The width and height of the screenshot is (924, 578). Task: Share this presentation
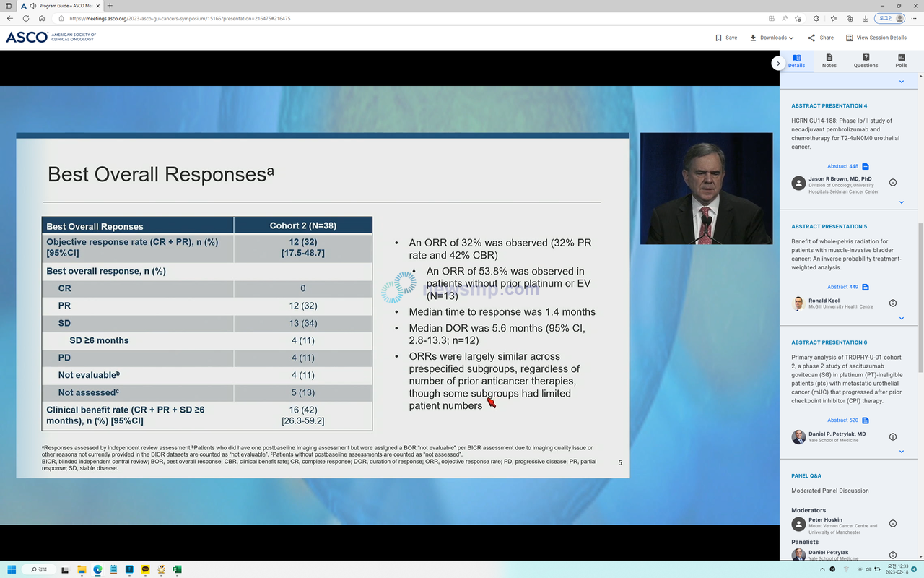click(821, 38)
